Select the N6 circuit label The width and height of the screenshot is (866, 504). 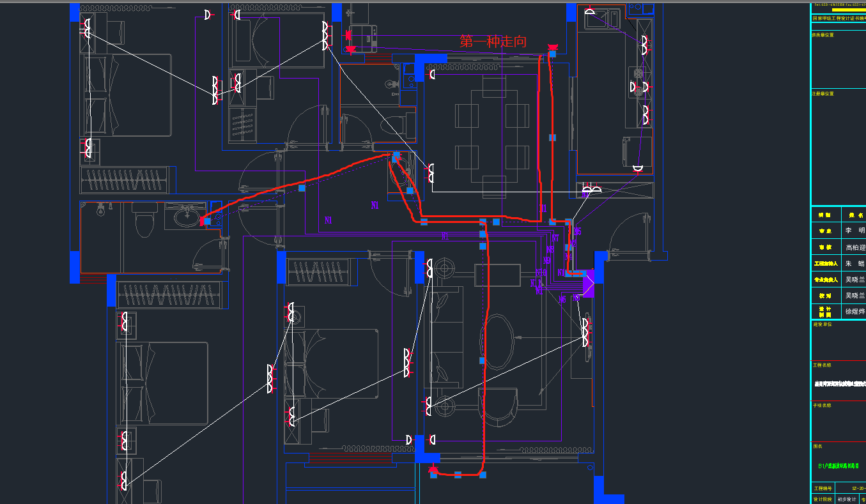563,299
